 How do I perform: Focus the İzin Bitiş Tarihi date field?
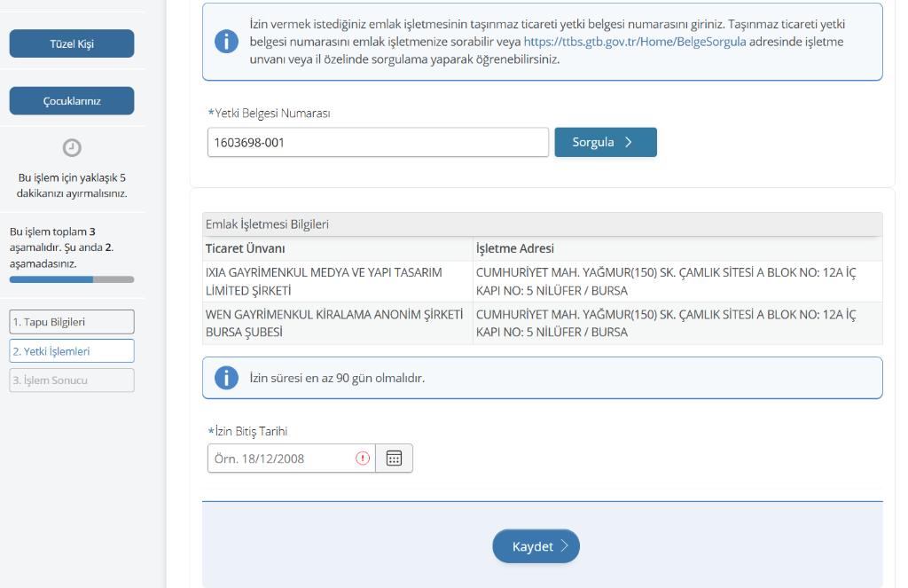tap(291, 459)
